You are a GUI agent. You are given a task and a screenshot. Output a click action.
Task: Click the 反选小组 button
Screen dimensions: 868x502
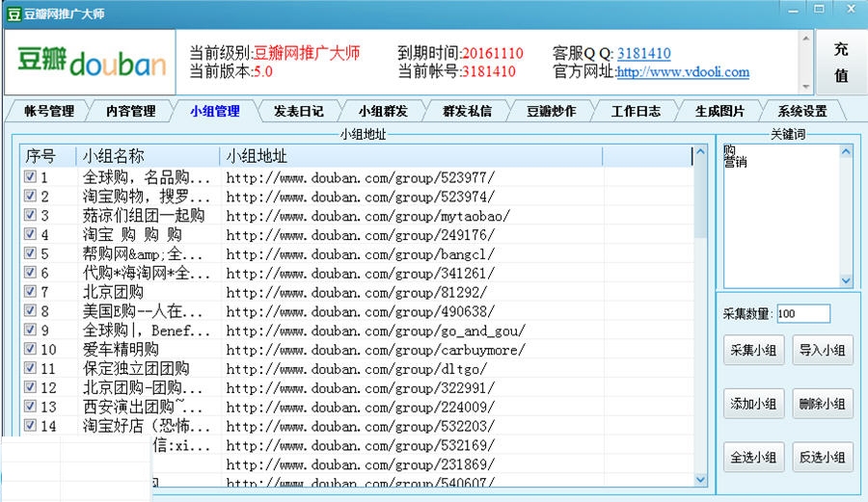[822, 458]
